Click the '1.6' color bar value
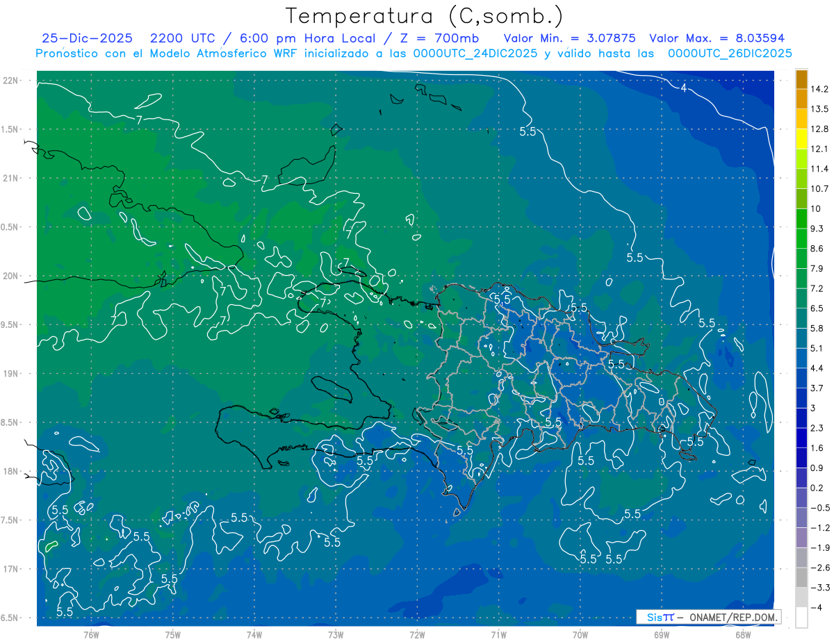This screenshot has height=644, width=834. [x=817, y=448]
